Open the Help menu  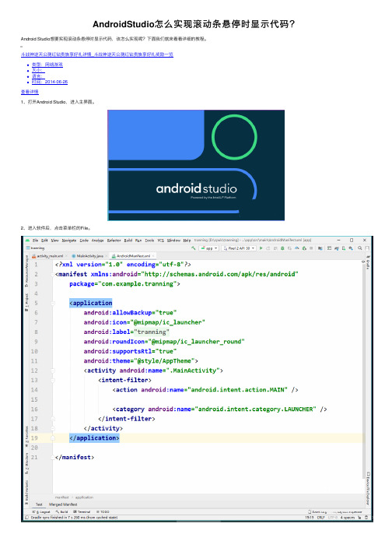[x=187, y=241]
